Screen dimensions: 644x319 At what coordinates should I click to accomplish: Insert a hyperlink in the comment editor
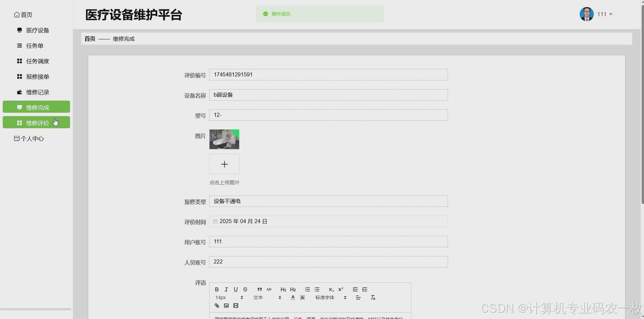[217, 306]
